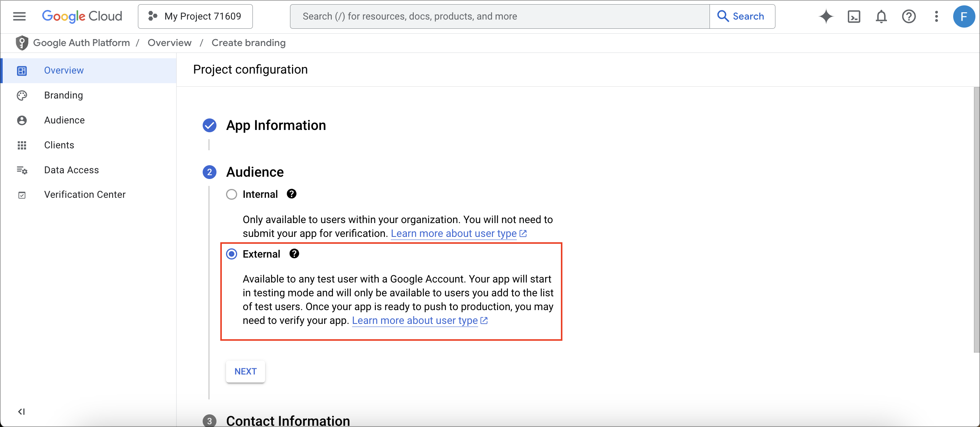Click the Search button

click(x=742, y=16)
